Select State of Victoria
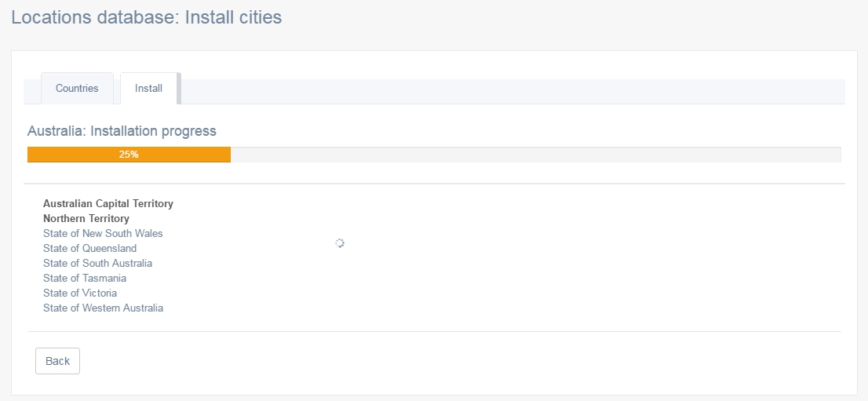 click(80, 293)
